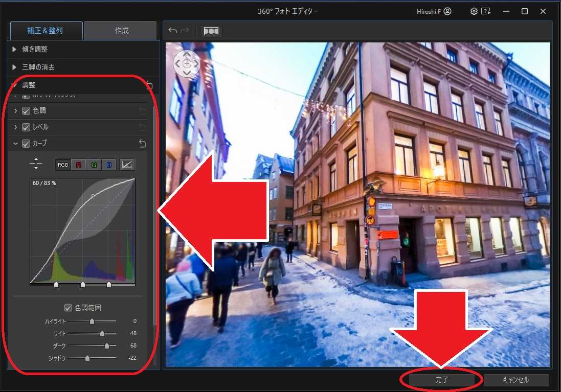The image size is (561, 392).
Task: Click the undo arrow in the toolbar
Action: pos(172,30)
